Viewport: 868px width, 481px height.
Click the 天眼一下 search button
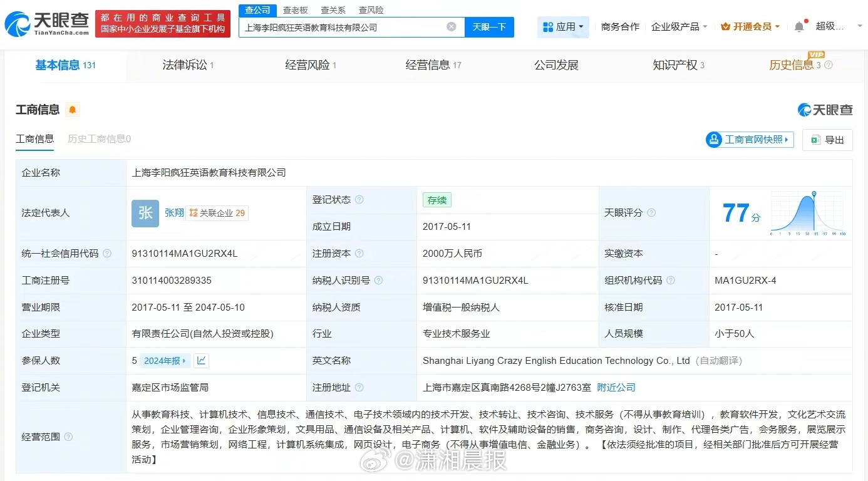[489, 27]
